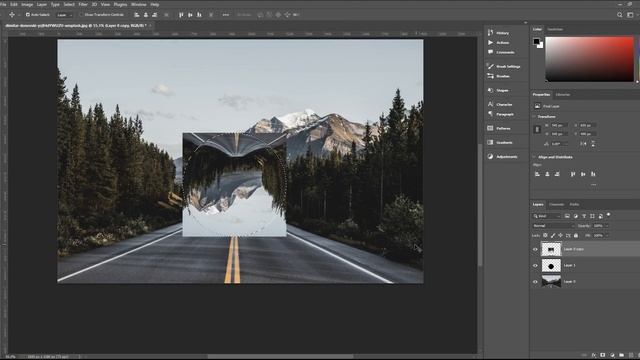Open the Gradients panel icon
Viewport: 640px width, 360px height.
point(490,142)
